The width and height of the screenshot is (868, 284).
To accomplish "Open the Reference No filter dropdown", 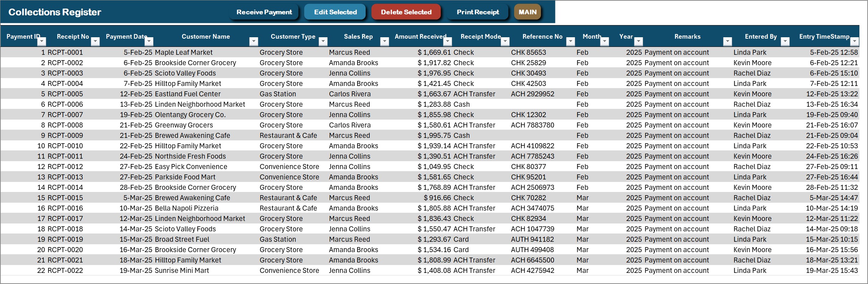I will 571,42.
